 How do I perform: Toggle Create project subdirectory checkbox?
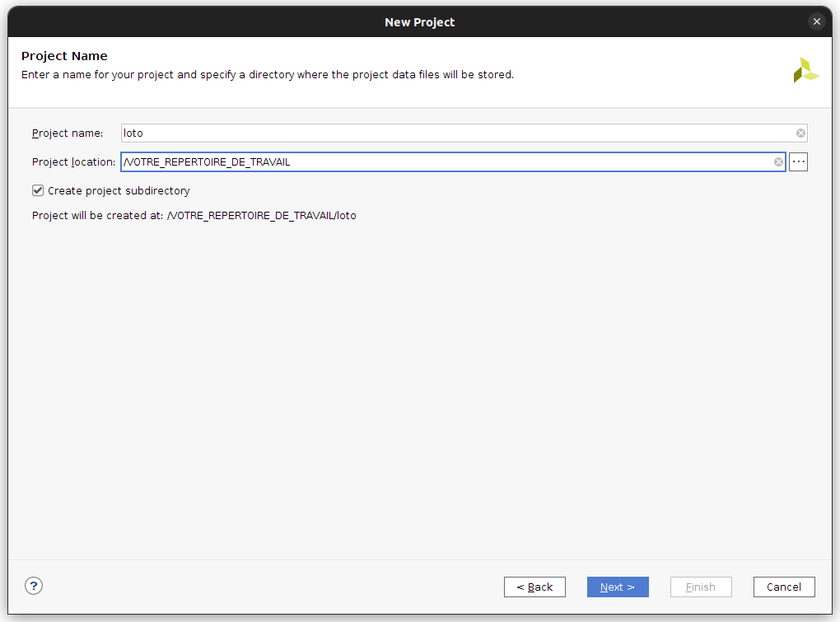38,191
